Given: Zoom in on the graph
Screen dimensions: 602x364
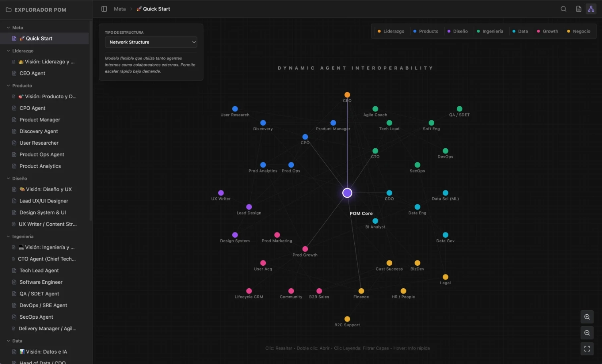Looking at the screenshot, I should tap(587, 317).
